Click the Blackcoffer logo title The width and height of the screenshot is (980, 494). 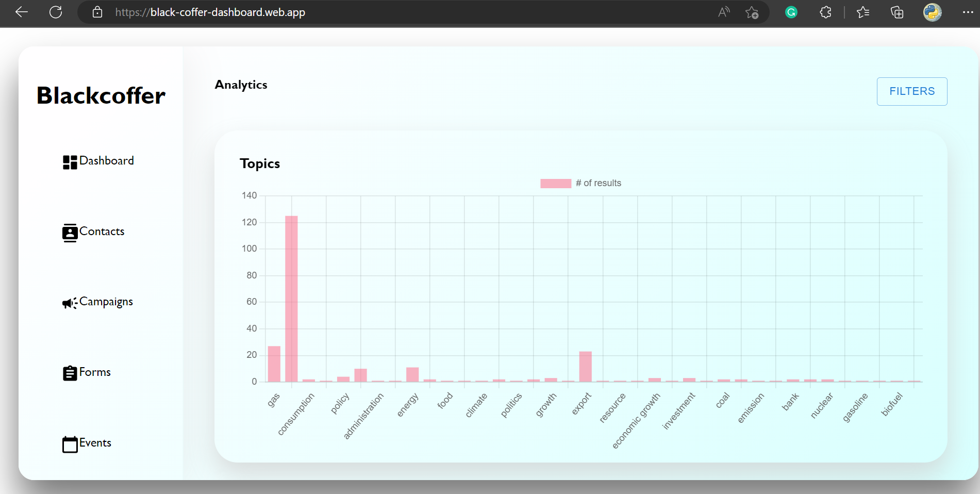coord(101,96)
